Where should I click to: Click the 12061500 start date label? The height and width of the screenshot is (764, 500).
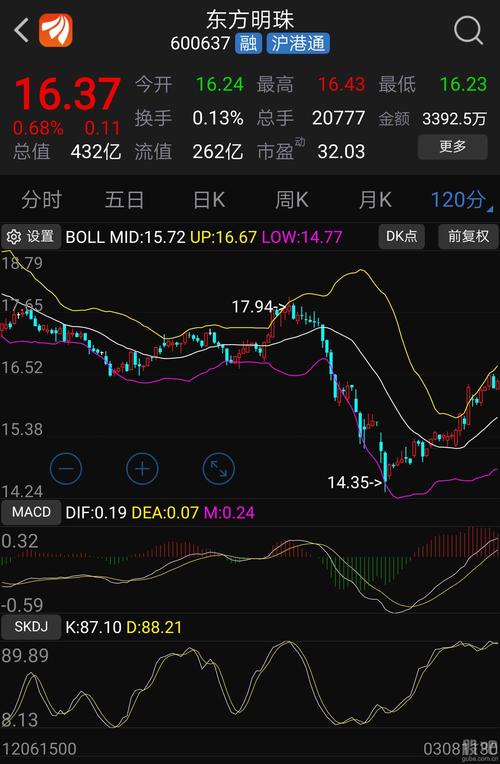(x=38, y=749)
